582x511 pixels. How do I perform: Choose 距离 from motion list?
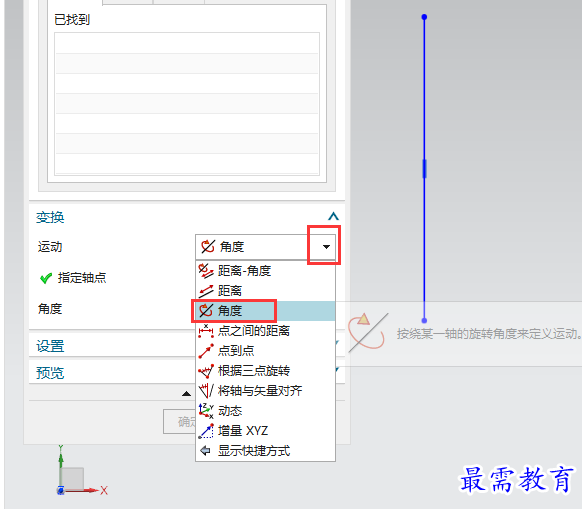[x=265, y=291]
